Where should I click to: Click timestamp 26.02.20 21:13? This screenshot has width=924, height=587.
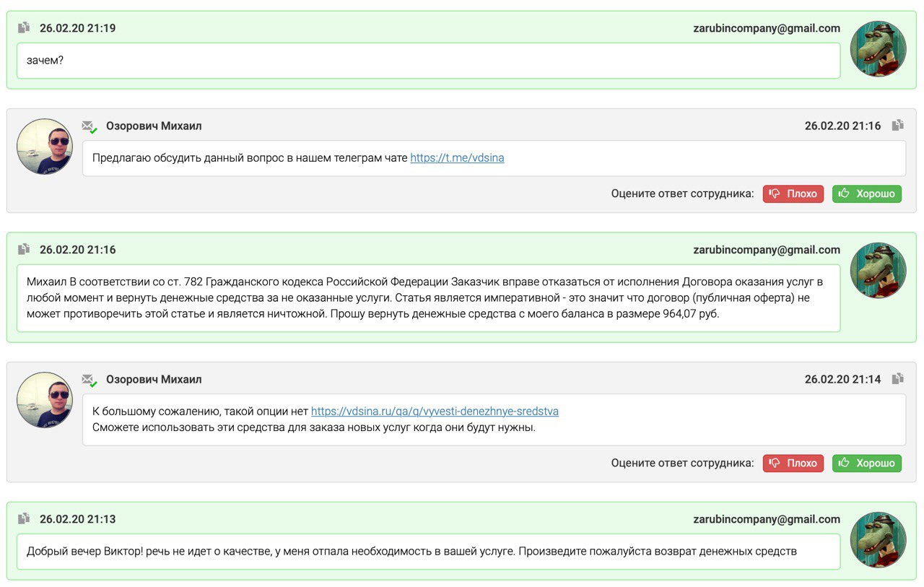(x=77, y=519)
